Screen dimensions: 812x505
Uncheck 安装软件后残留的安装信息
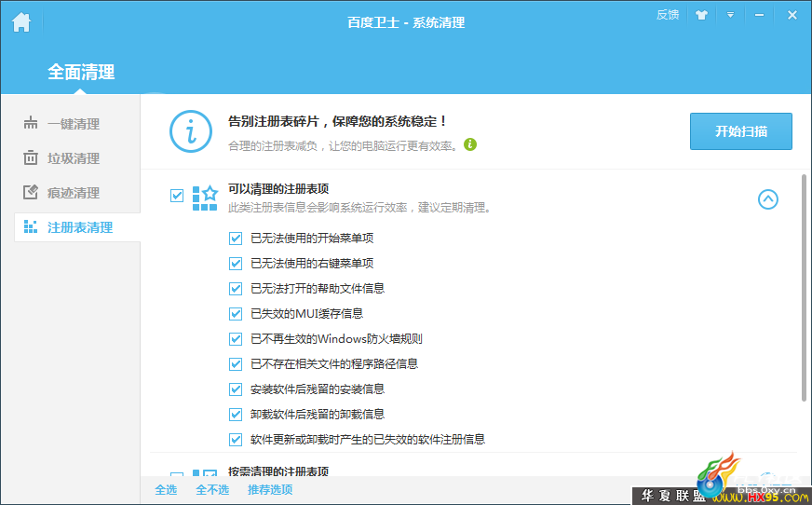point(236,389)
